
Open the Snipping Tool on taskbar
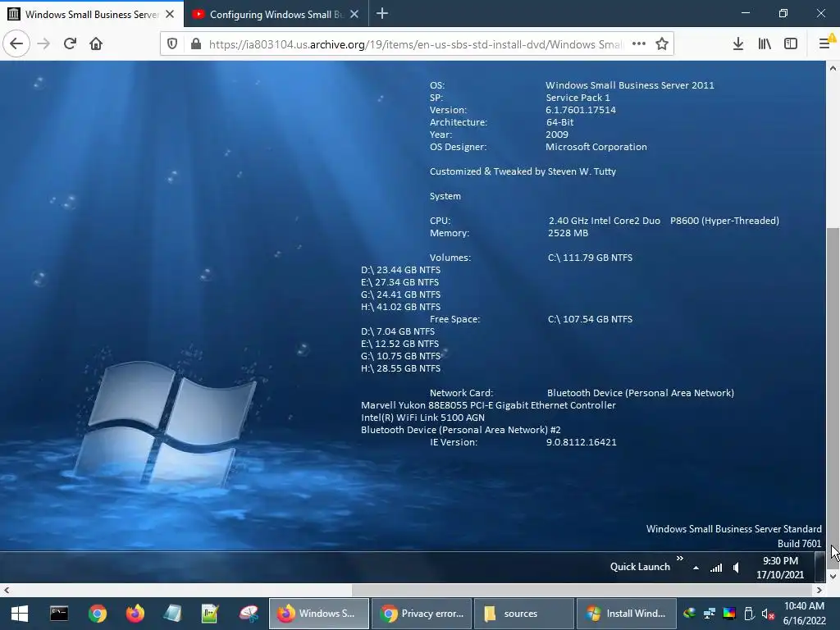[x=249, y=614]
